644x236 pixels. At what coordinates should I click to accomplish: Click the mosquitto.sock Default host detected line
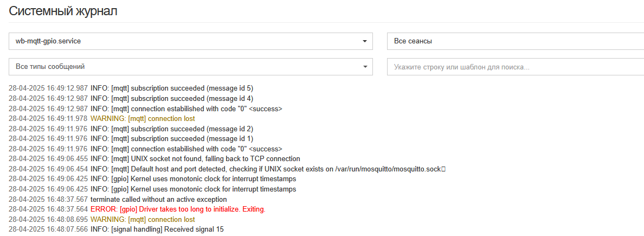[227, 169]
